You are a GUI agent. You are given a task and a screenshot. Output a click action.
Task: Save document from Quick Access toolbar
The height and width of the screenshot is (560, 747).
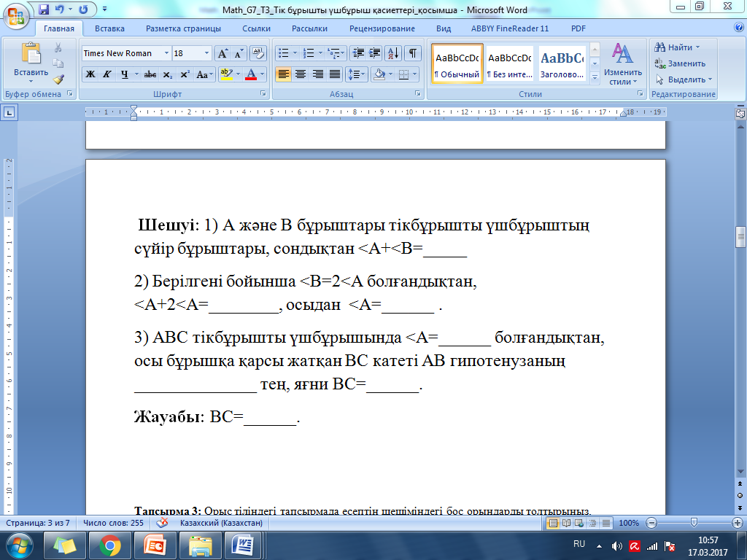tap(44, 9)
